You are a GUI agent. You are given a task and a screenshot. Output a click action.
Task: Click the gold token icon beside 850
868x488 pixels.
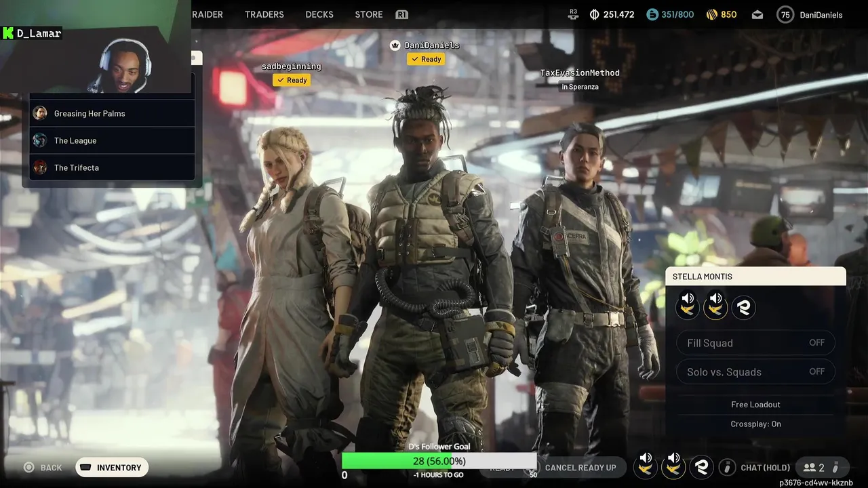coord(711,14)
